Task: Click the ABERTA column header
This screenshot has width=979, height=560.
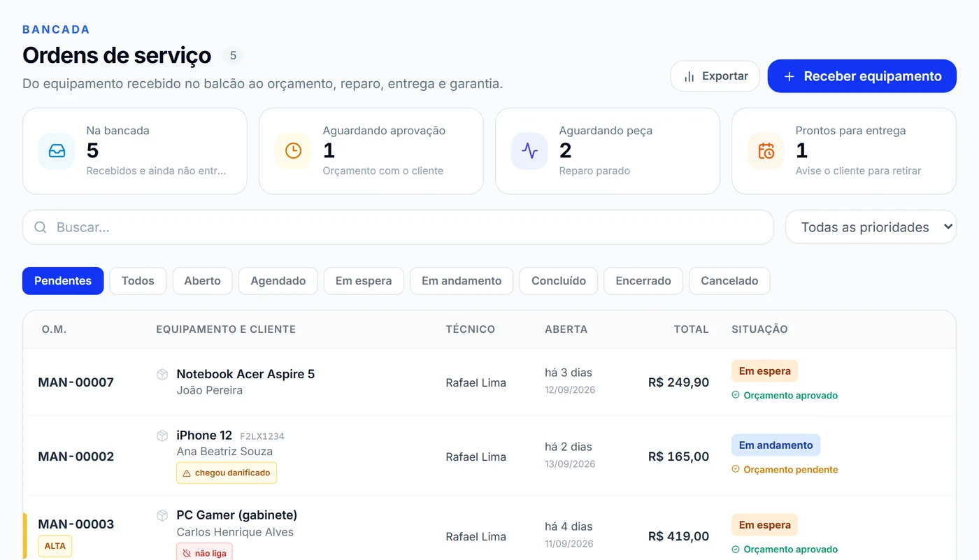Action: (566, 329)
